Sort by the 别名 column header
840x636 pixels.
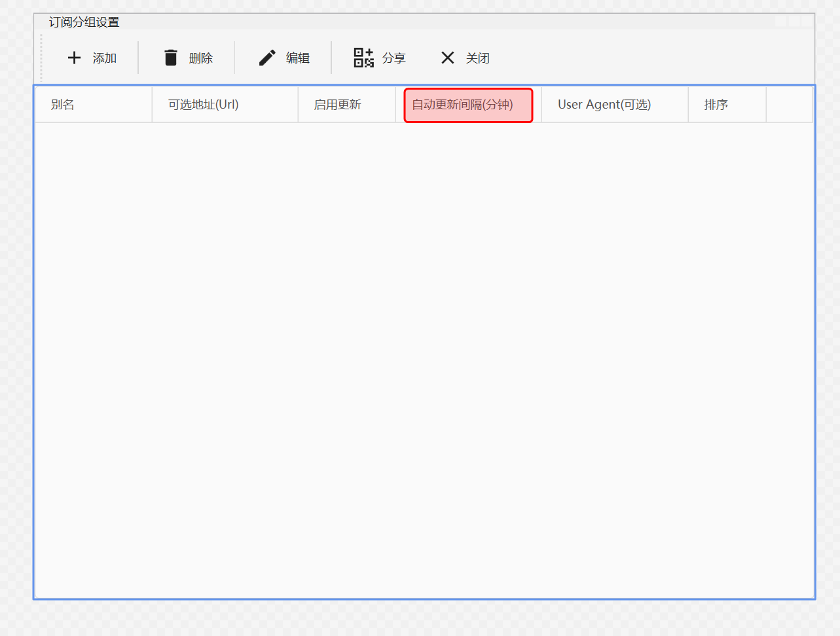63,105
